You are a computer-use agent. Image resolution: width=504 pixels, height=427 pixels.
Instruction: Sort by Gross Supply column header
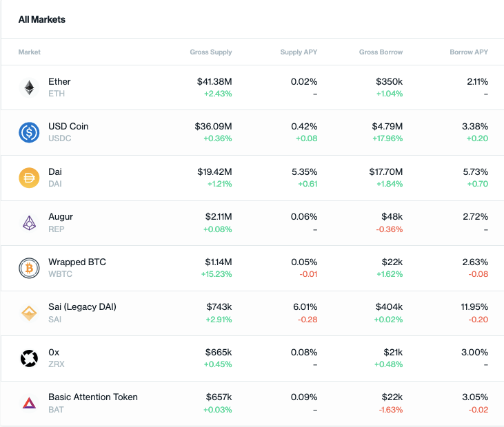coord(211,52)
